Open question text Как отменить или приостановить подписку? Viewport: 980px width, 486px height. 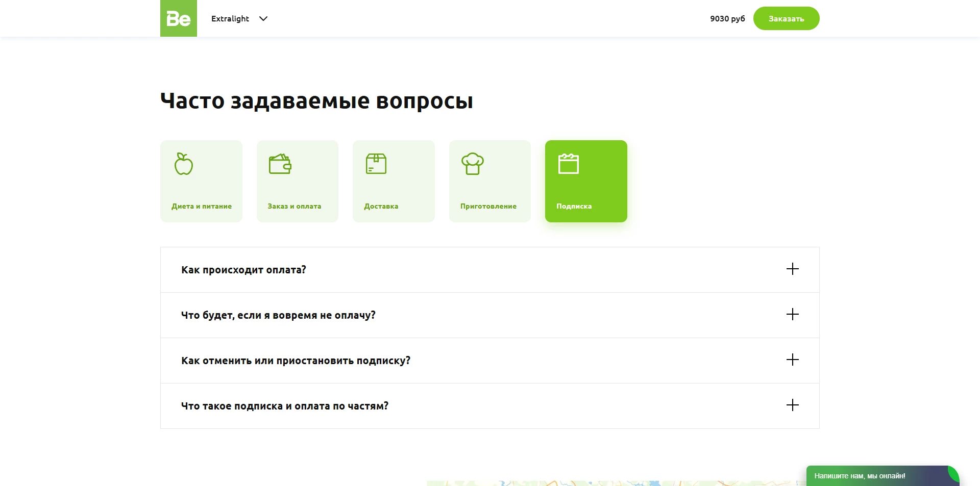click(x=296, y=361)
